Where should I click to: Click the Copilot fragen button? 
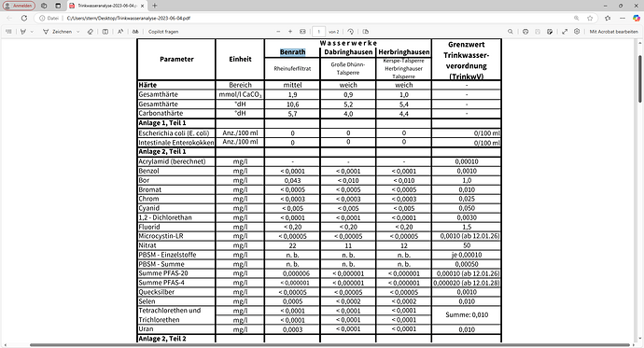[163, 32]
